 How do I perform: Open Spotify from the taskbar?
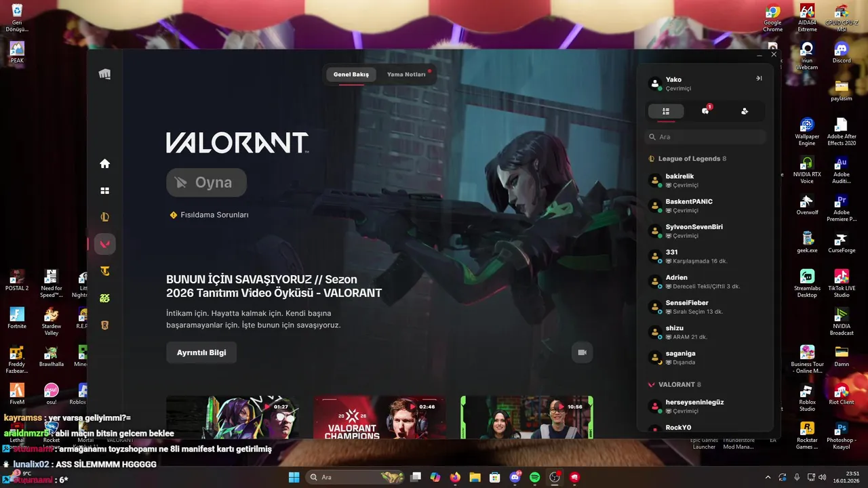tap(534, 477)
